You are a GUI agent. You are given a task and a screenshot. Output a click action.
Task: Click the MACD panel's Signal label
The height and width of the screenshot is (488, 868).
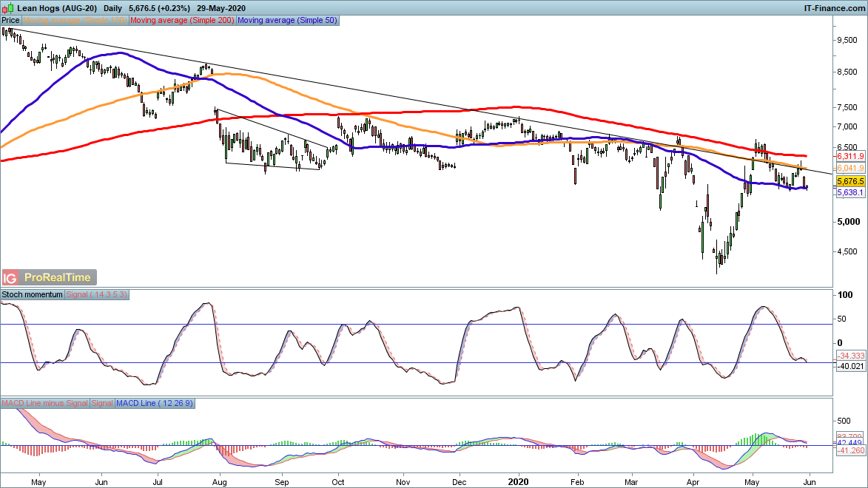tap(102, 404)
